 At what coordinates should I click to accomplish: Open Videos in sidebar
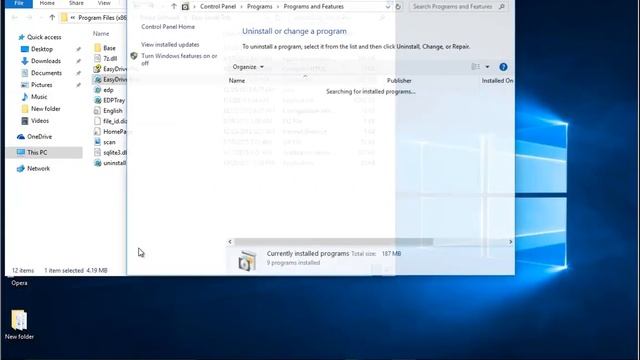click(x=40, y=121)
